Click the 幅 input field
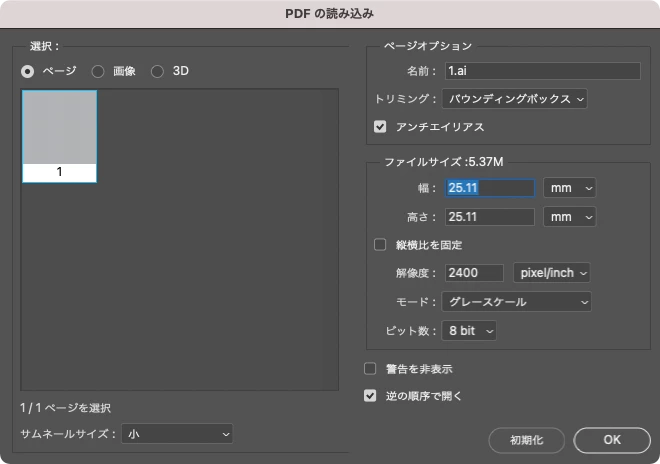 [x=490, y=188]
